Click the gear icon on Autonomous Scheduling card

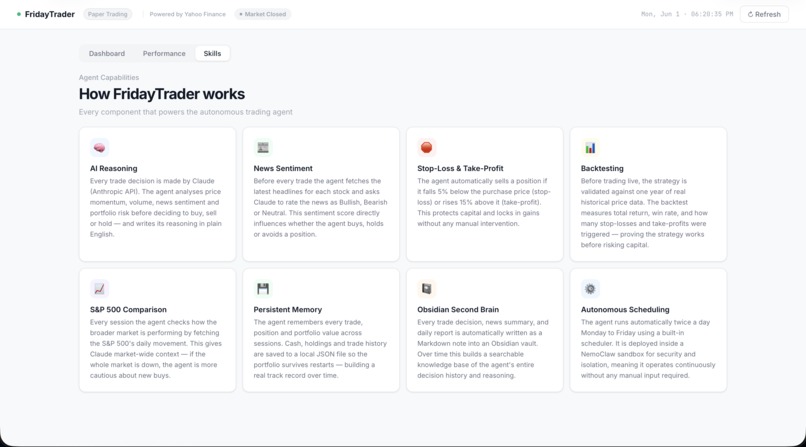click(590, 289)
